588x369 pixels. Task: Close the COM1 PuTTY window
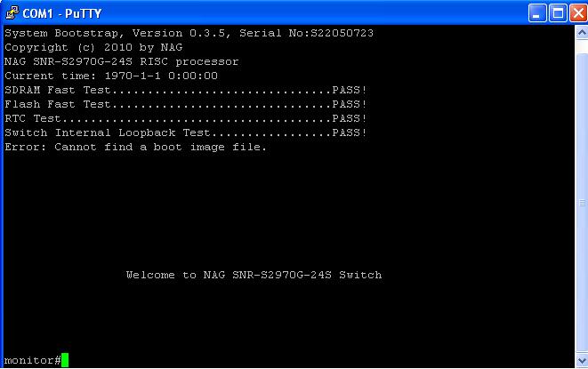coord(578,13)
